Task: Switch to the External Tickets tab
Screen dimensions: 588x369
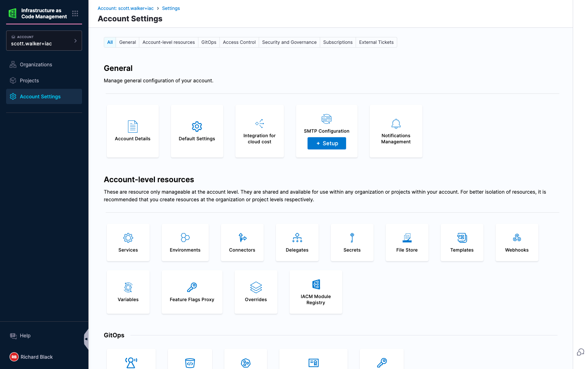Action: pyautogui.click(x=376, y=42)
